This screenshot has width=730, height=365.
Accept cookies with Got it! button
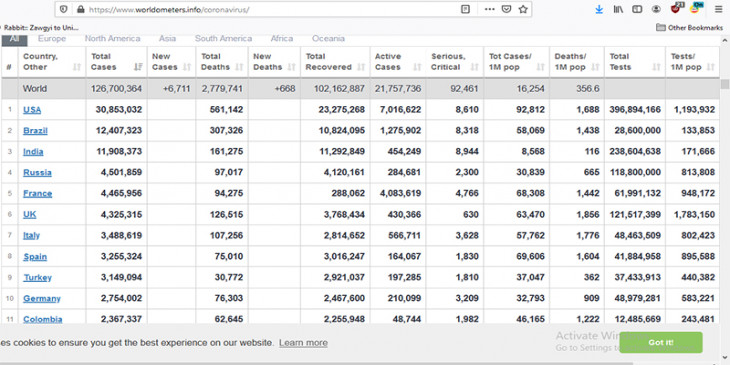[x=661, y=343]
